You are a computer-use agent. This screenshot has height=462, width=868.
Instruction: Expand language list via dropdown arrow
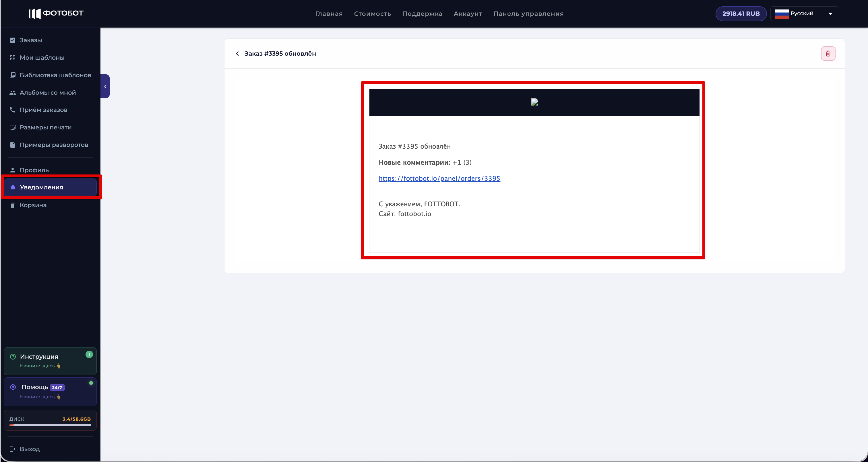tap(830, 14)
